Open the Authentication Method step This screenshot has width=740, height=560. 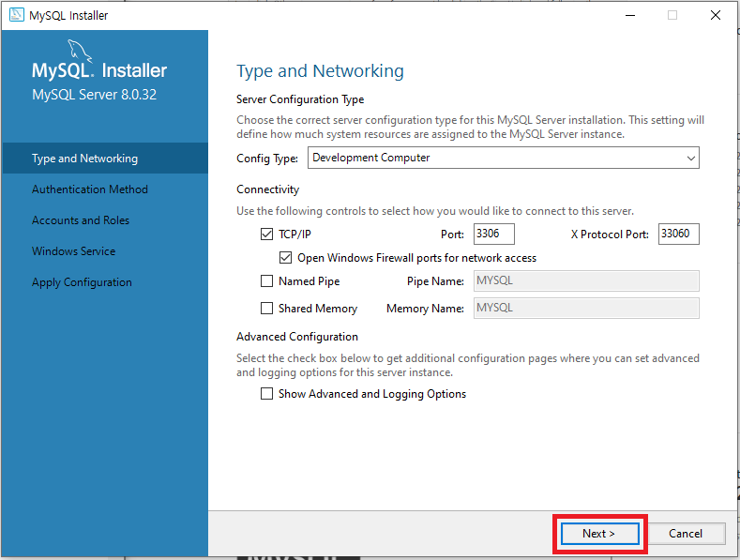[x=90, y=189]
